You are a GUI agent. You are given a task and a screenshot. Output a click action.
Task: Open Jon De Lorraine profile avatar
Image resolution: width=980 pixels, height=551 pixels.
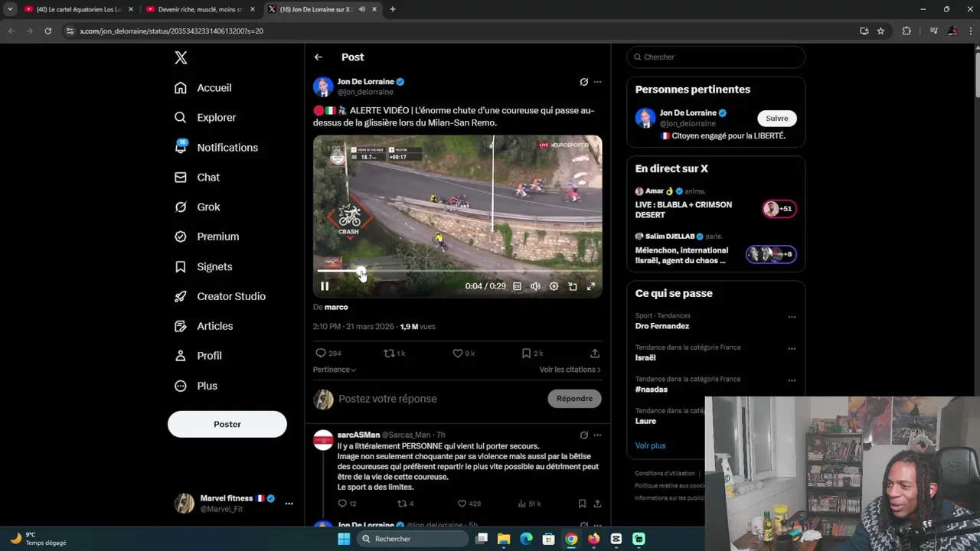(x=323, y=86)
